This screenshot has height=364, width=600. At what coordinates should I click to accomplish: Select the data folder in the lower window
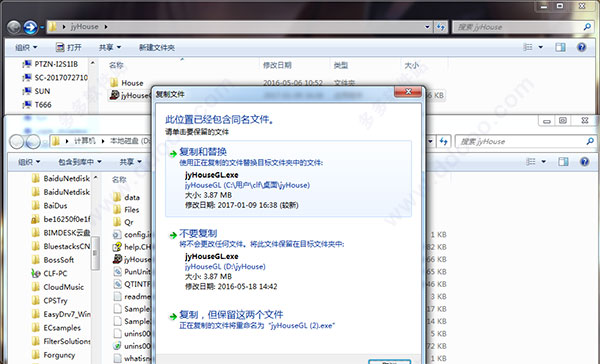(127, 198)
